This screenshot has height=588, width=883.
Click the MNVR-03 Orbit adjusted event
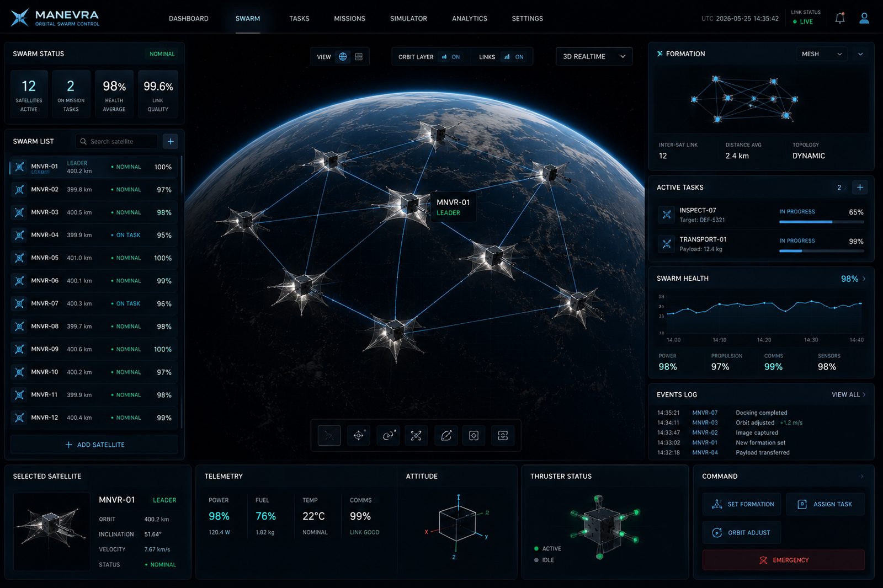[x=730, y=423]
